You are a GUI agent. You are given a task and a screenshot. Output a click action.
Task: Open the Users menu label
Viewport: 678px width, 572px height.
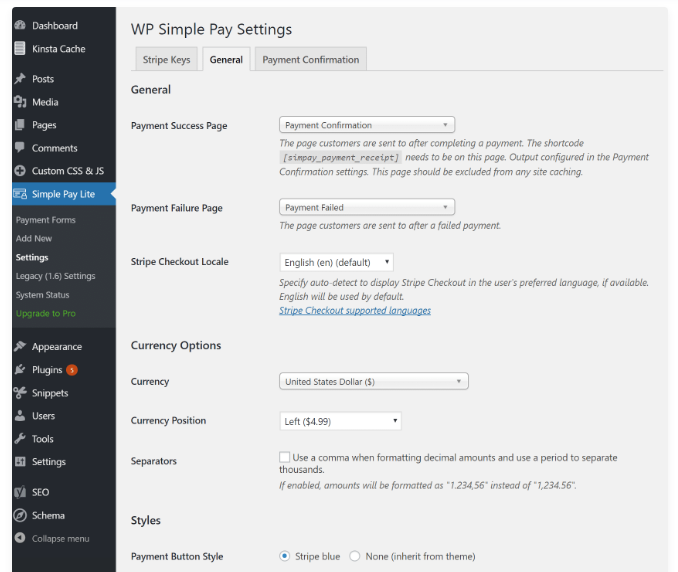pos(43,415)
